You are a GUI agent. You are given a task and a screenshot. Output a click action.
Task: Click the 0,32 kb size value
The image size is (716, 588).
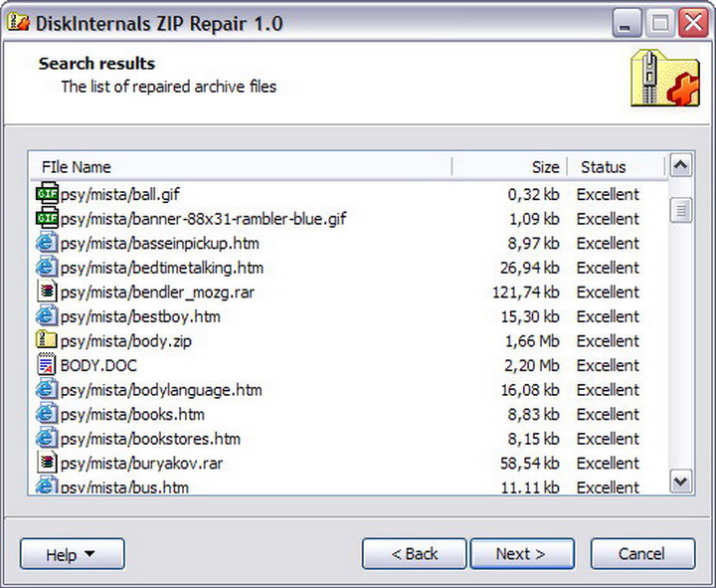pos(533,195)
